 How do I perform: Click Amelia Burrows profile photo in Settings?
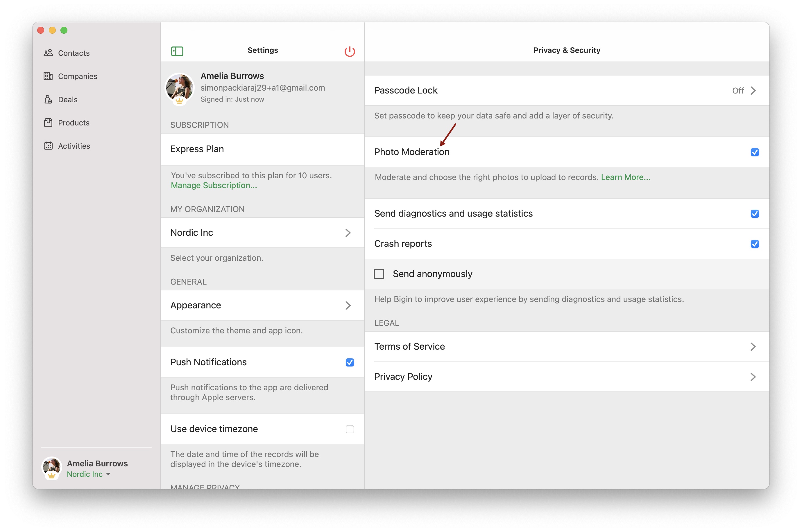pyautogui.click(x=179, y=87)
